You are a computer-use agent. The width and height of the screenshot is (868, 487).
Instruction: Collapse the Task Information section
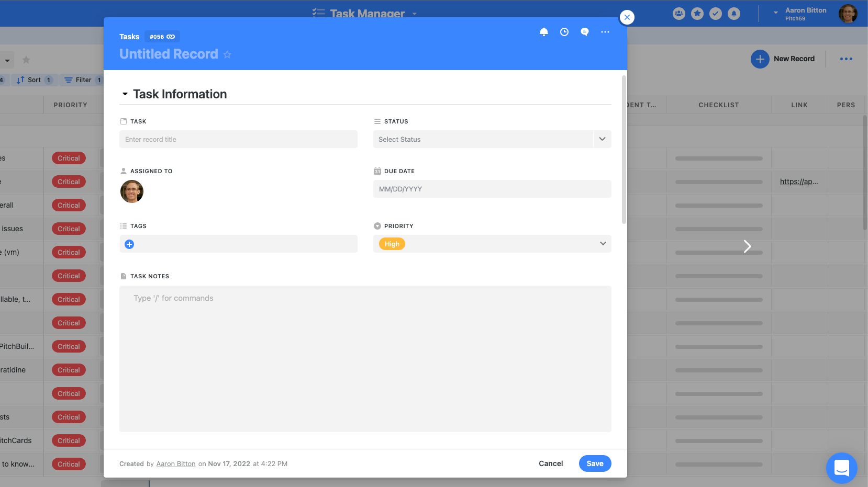[x=125, y=94]
